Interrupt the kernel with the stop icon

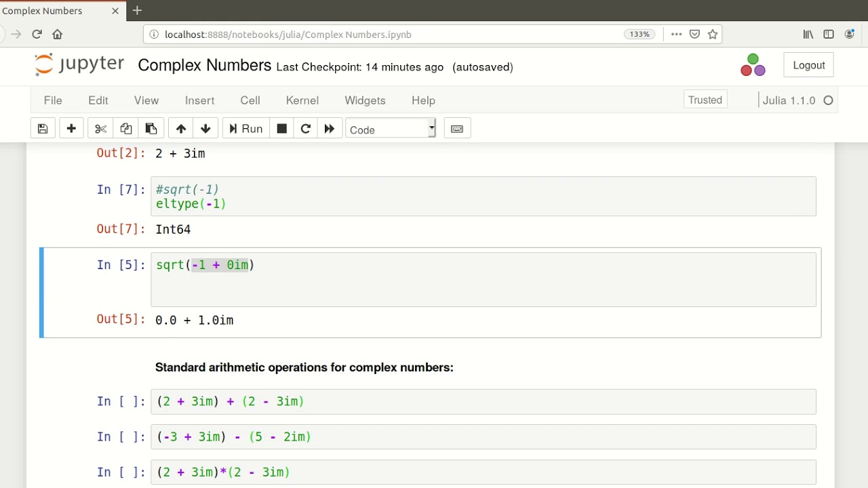tap(281, 129)
